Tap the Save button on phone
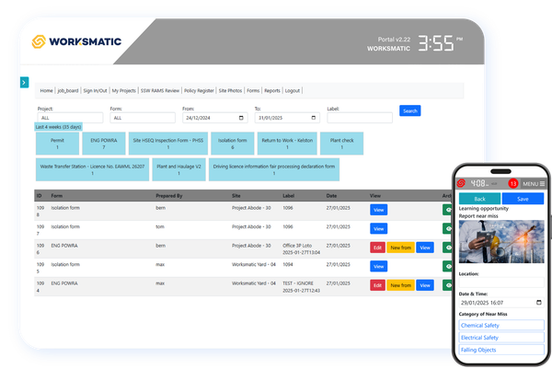This screenshot has height=392, width=552. (523, 199)
